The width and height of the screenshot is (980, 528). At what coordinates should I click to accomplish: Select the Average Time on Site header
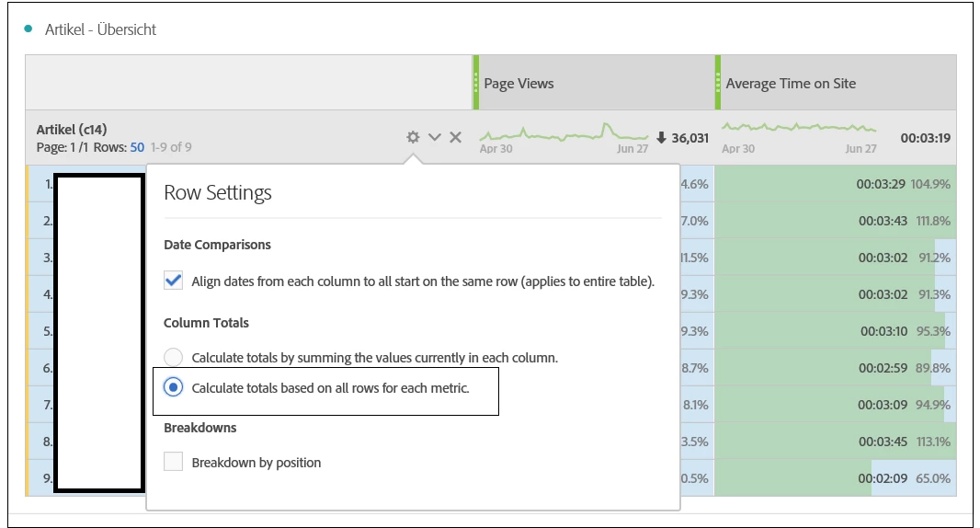pos(791,84)
